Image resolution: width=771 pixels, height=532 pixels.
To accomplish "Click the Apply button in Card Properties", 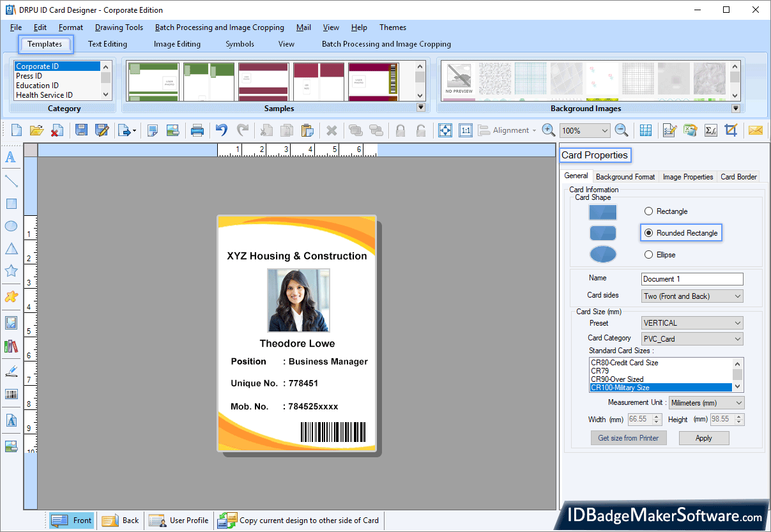I will point(704,438).
